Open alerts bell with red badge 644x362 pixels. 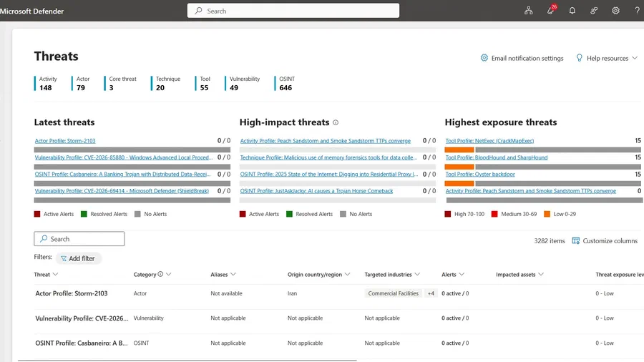(551, 10)
